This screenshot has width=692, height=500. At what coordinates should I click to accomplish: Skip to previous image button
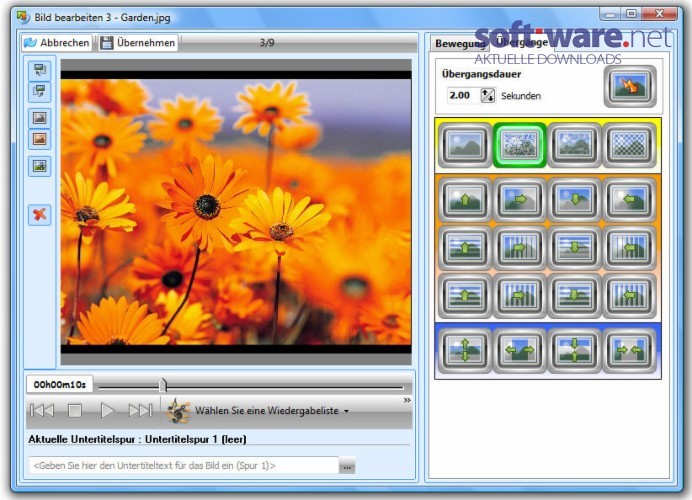[x=42, y=411]
